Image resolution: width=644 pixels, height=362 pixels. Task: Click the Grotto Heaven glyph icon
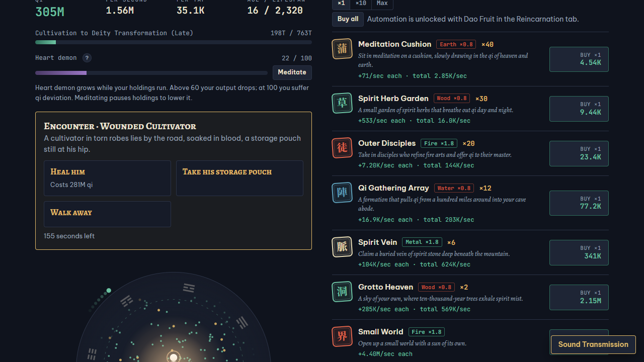[x=342, y=292]
